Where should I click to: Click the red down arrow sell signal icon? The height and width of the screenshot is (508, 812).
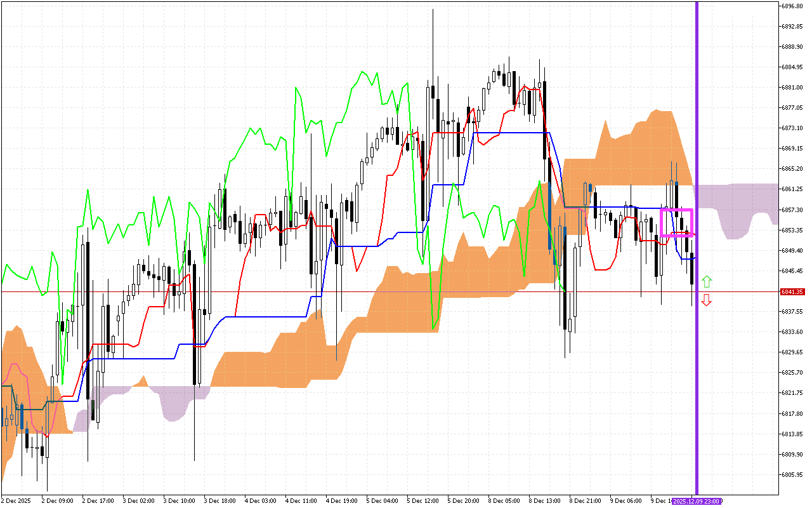[706, 300]
